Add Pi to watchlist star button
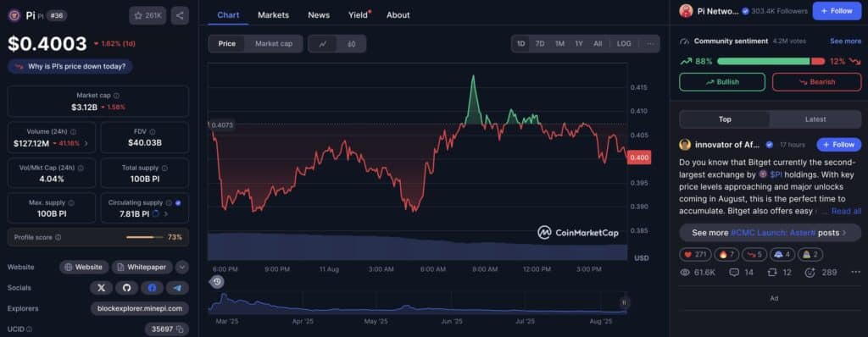Viewport: 868px width, 337px height. 147,15
